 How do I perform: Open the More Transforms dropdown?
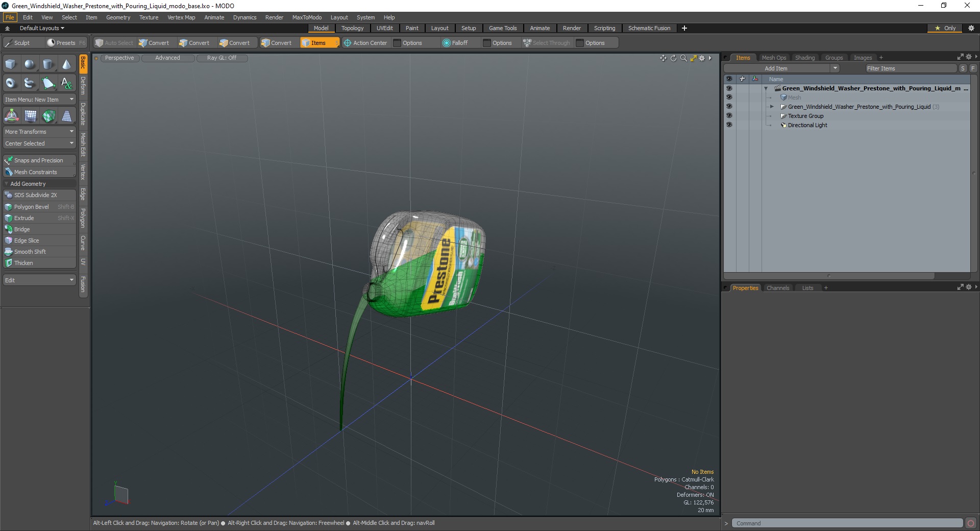(x=40, y=132)
